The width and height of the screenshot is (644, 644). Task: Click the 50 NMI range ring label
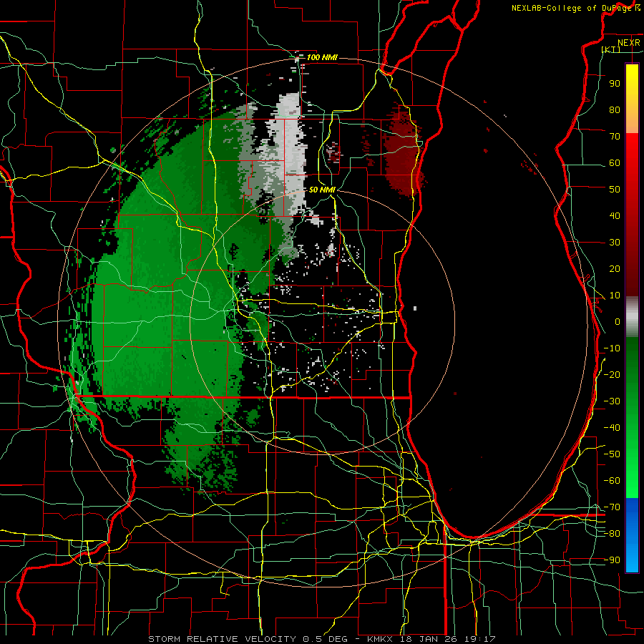(322, 190)
